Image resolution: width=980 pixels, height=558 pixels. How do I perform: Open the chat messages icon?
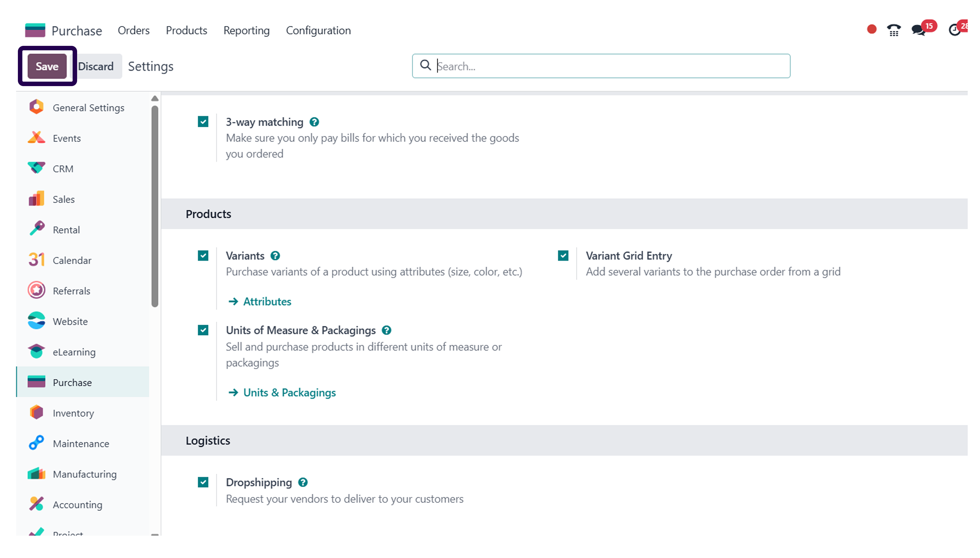tap(918, 30)
